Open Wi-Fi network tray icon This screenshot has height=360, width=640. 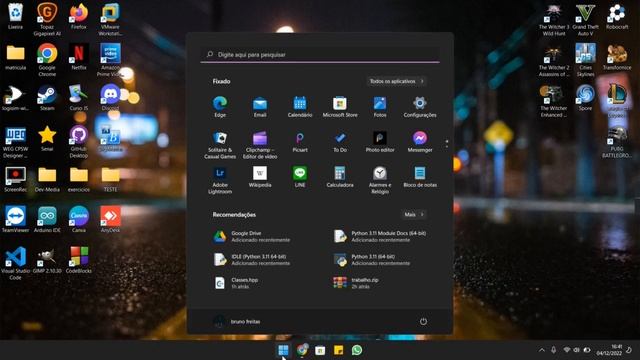pyautogui.click(x=567, y=350)
